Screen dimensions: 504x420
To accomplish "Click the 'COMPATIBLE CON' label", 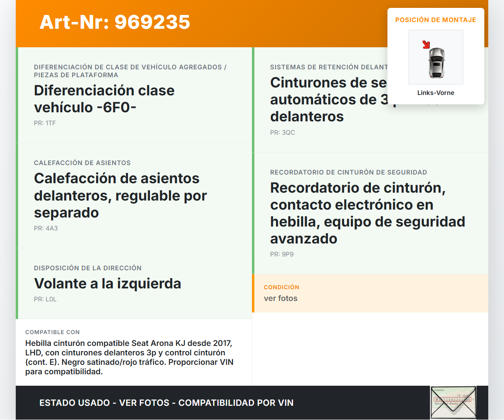I will 52,332.
